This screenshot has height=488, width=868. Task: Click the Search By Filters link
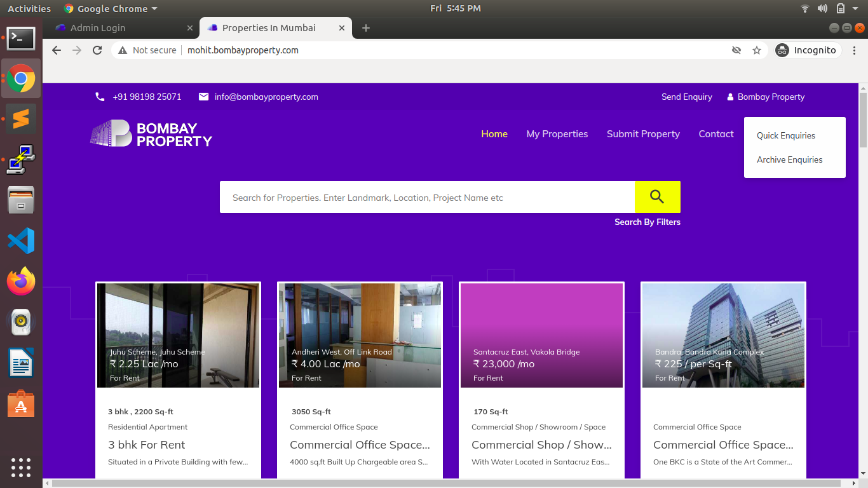647,222
